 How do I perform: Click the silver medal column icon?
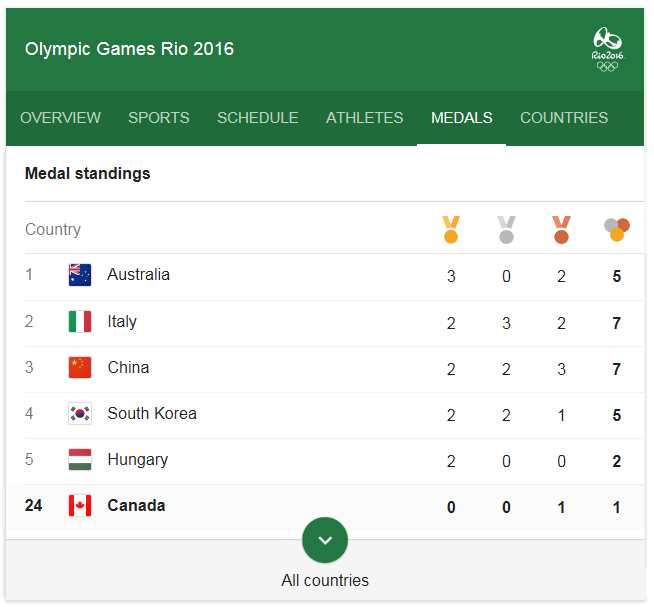point(506,229)
